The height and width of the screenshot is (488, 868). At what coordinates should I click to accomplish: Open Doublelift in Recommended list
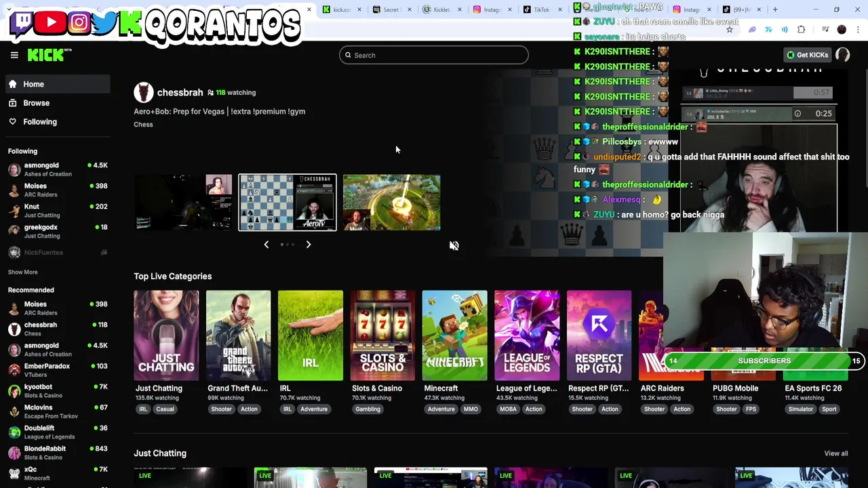(58, 432)
